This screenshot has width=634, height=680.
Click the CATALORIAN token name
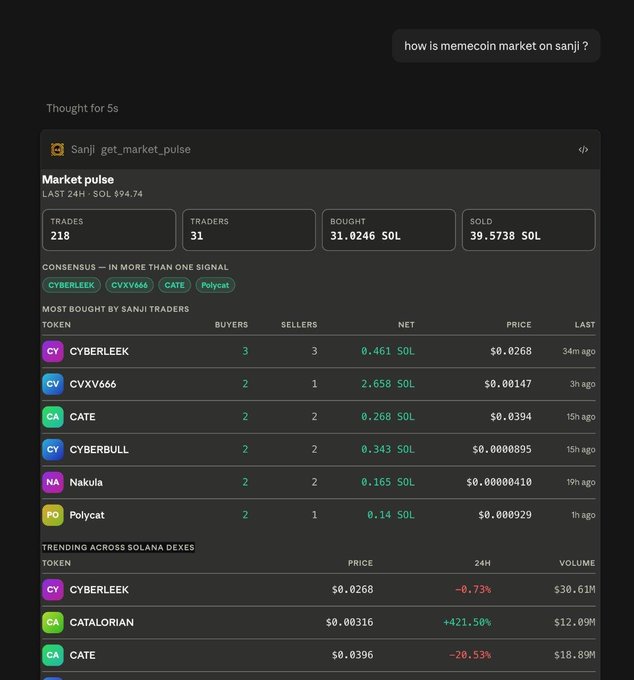(102, 622)
